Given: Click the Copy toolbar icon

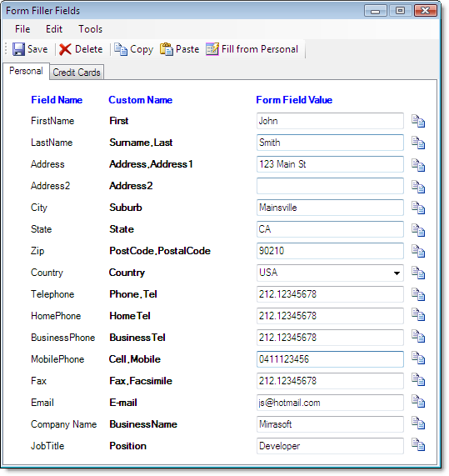Looking at the screenshot, I should [x=121, y=49].
